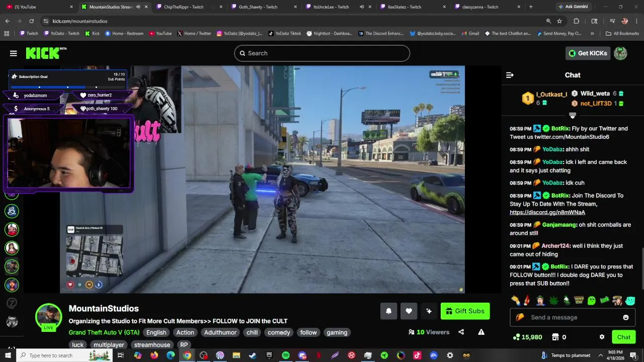644x362 pixels.
Task: Click the Kick search field
Action: [322, 53]
